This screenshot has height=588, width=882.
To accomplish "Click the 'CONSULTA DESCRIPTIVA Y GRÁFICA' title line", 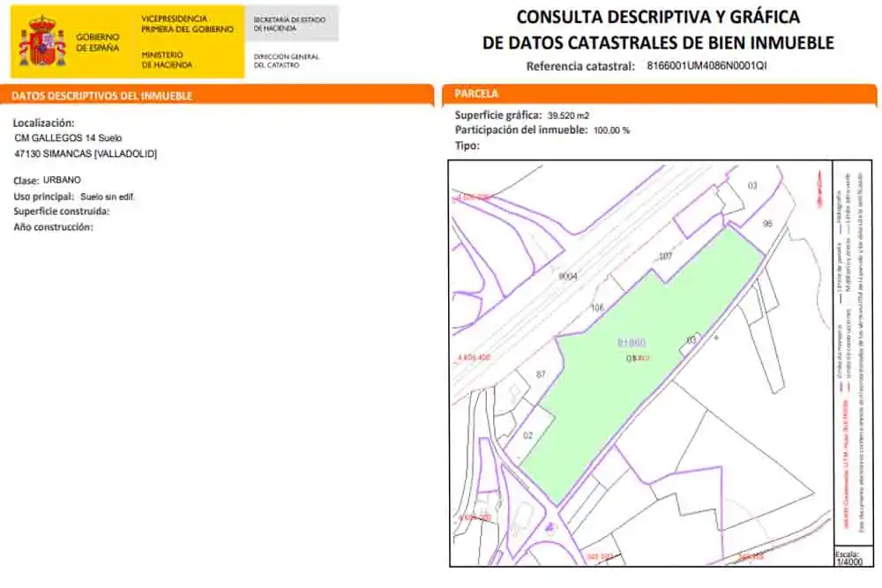I will 658,17.
